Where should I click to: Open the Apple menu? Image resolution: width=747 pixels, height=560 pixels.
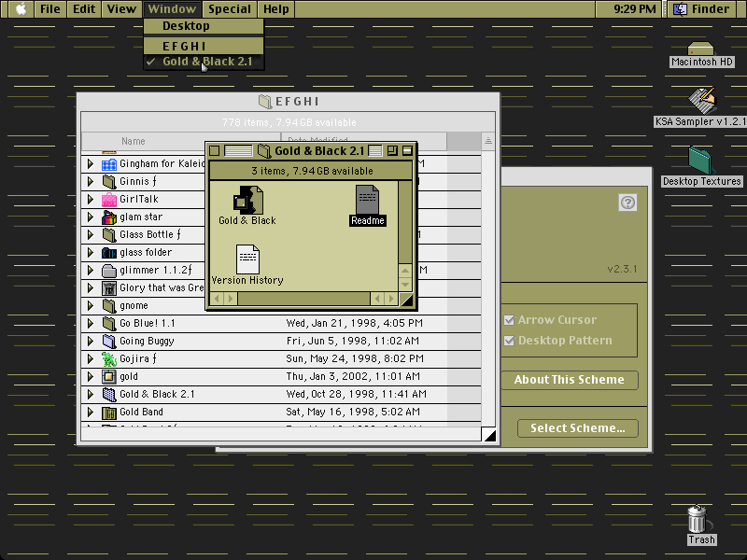(21, 9)
